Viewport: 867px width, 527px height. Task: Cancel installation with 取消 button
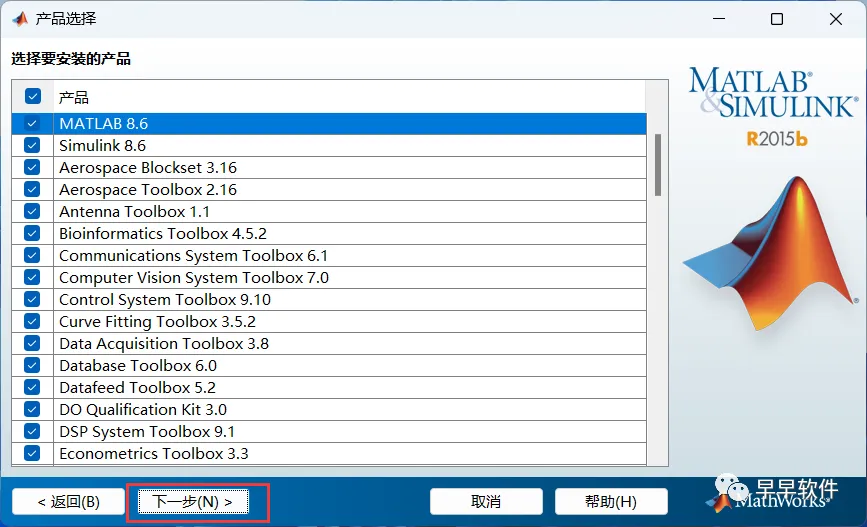486,502
